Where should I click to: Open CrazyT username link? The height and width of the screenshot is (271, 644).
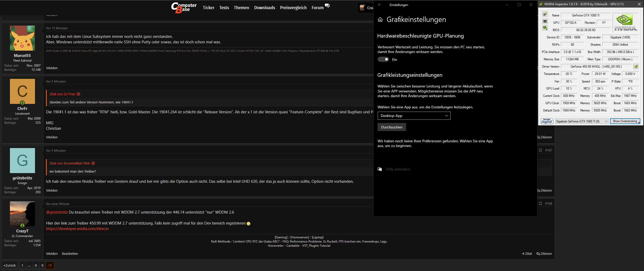[x=22, y=231]
